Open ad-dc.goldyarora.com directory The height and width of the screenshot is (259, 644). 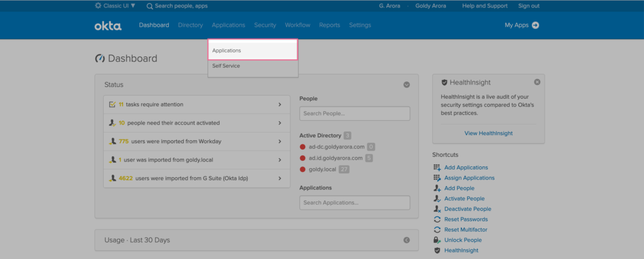(336, 147)
